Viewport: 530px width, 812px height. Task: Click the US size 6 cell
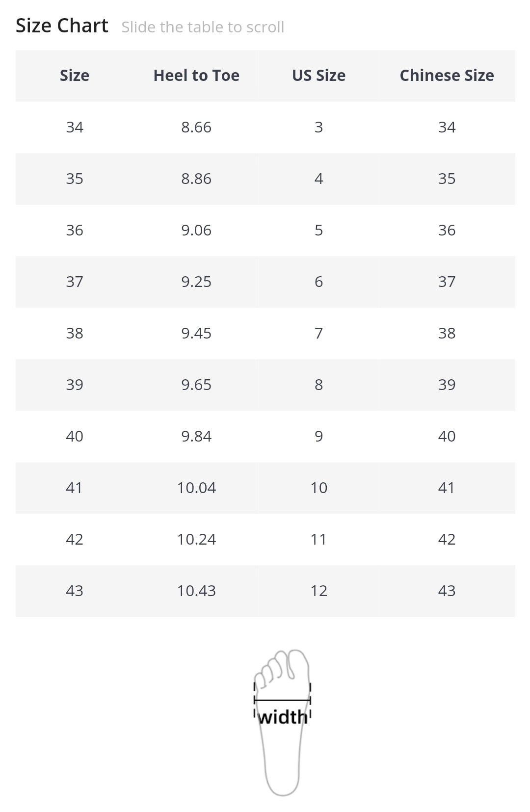coord(318,282)
